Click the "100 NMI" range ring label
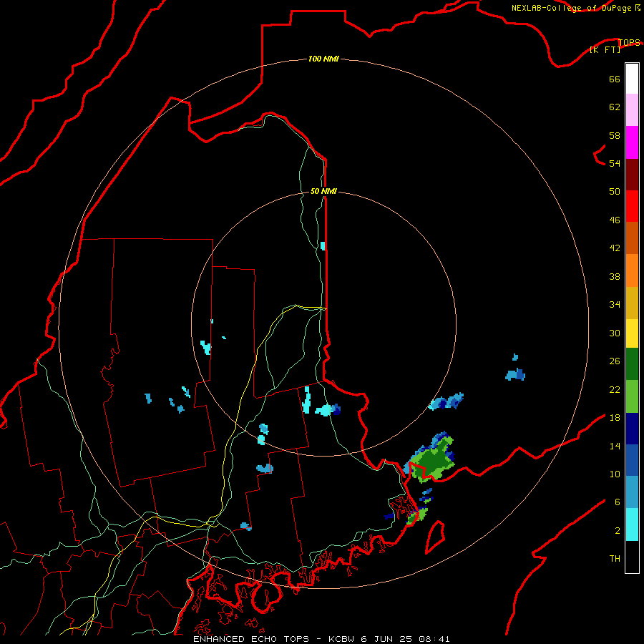This screenshot has height=644, width=644. point(323,59)
